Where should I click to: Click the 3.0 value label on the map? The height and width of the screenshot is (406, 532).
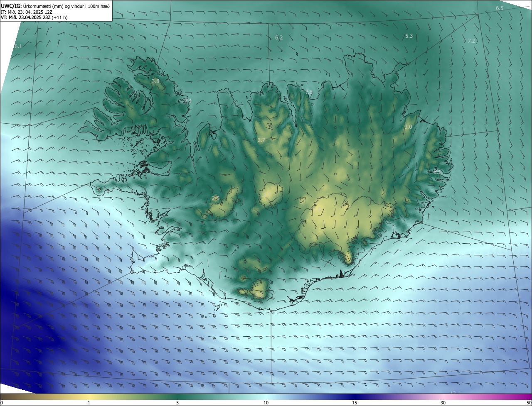408,127
